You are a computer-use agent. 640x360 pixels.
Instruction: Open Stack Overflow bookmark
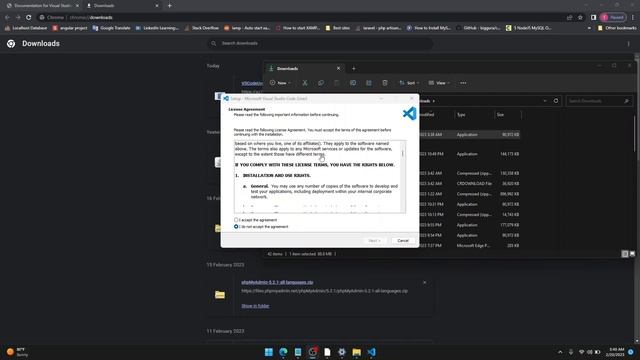pos(202,28)
